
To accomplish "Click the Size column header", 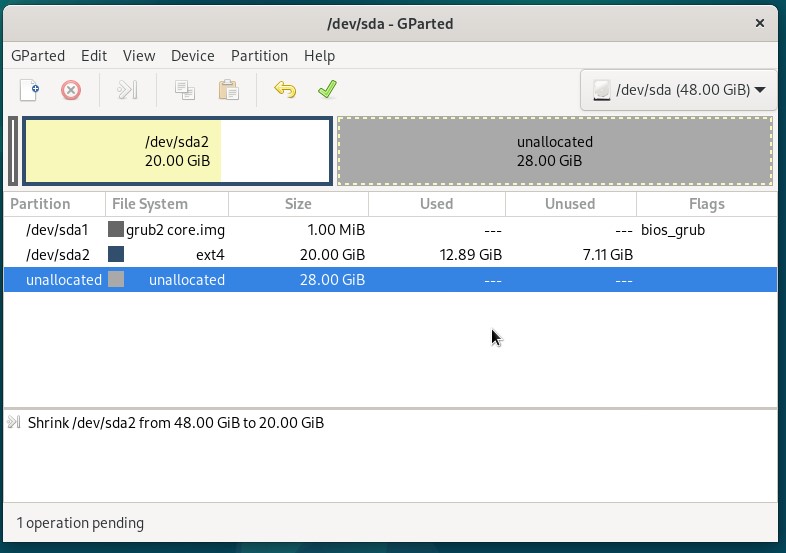I will 298,204.
